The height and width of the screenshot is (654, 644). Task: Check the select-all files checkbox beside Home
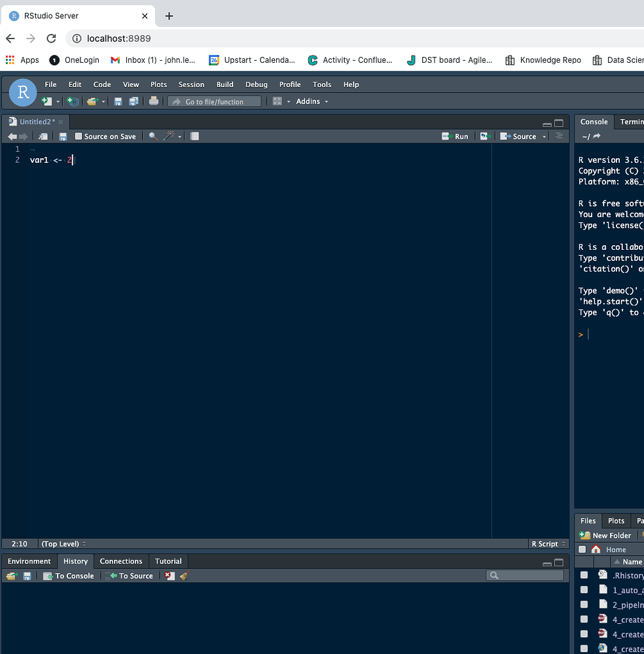click(582, 549)
